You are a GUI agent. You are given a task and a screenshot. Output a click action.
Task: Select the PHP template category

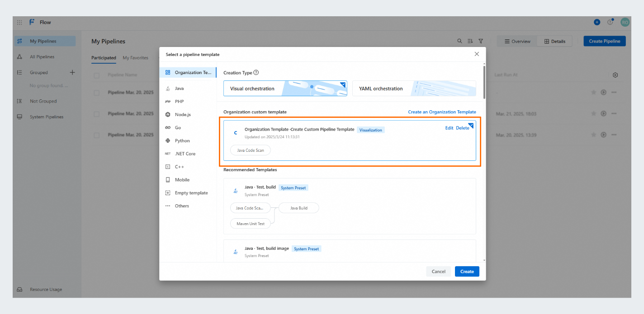coord(188,102)
